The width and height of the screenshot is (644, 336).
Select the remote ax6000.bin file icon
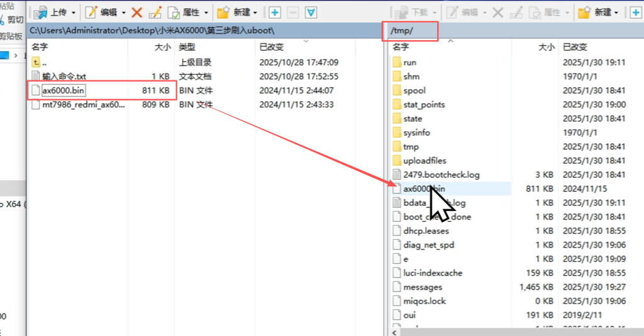(397, 188)
